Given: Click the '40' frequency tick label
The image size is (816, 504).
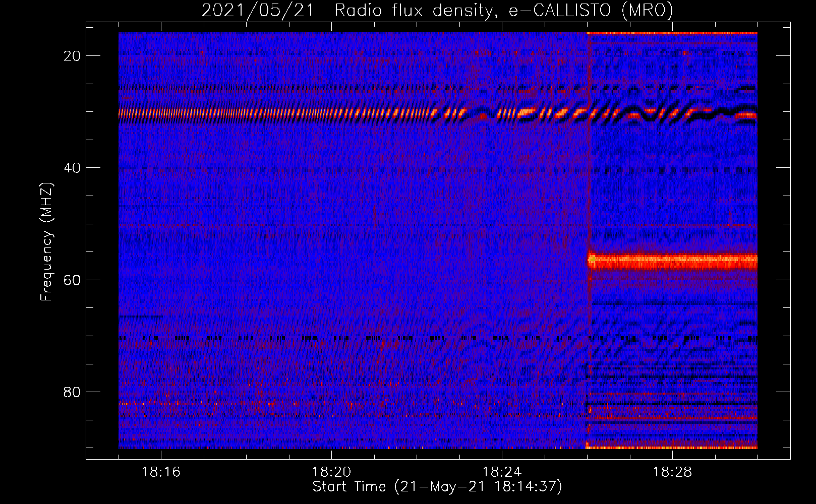Looking at the screenshot, I should click(72, 168).
